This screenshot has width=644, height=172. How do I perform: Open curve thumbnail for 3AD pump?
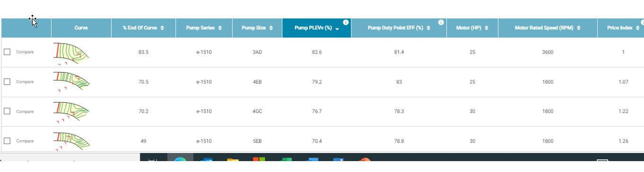71,53
